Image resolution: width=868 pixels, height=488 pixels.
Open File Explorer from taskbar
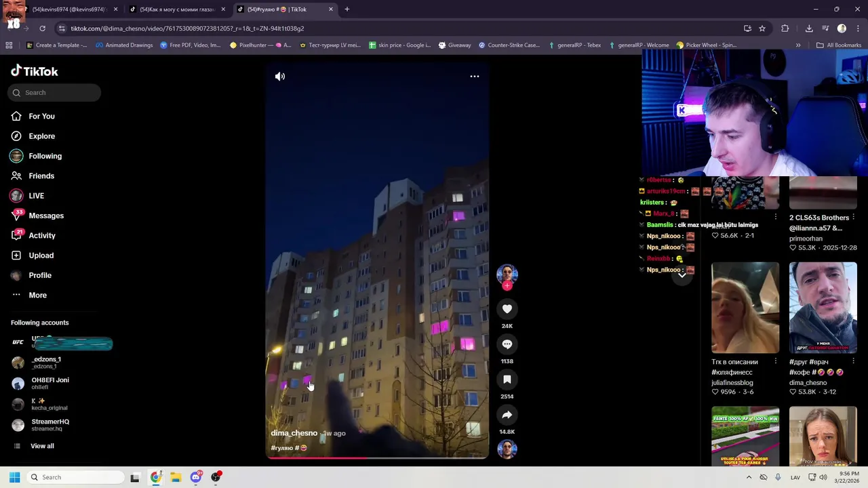[176, 477]
